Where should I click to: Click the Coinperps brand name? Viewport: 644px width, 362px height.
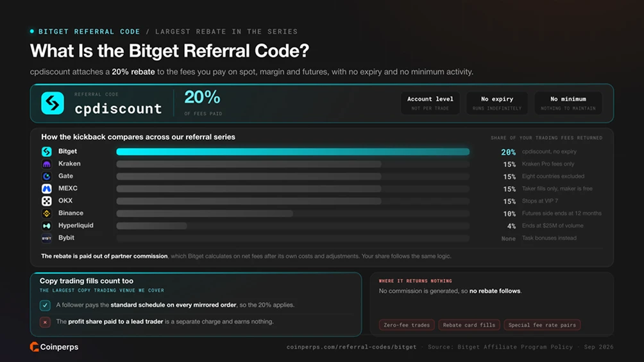(59, 347)
